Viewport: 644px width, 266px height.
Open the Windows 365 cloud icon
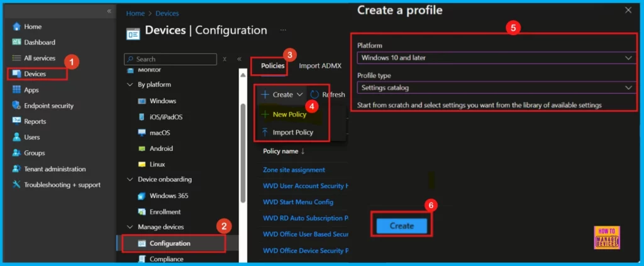tap(142, 196)
